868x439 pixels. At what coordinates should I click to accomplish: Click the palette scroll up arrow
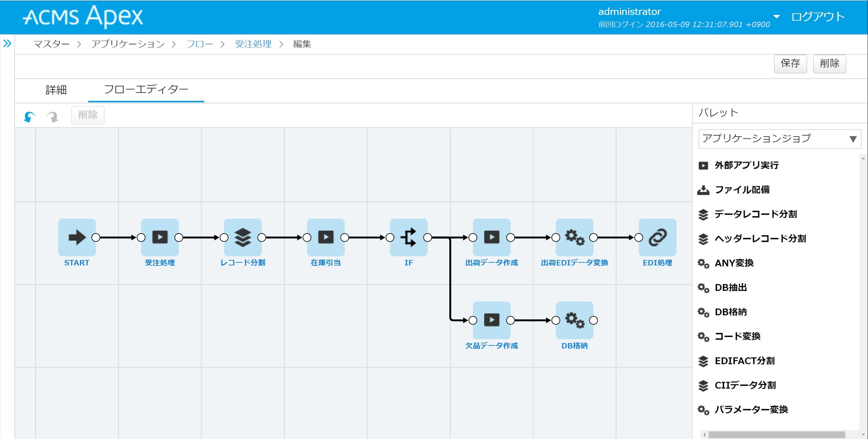863,158
